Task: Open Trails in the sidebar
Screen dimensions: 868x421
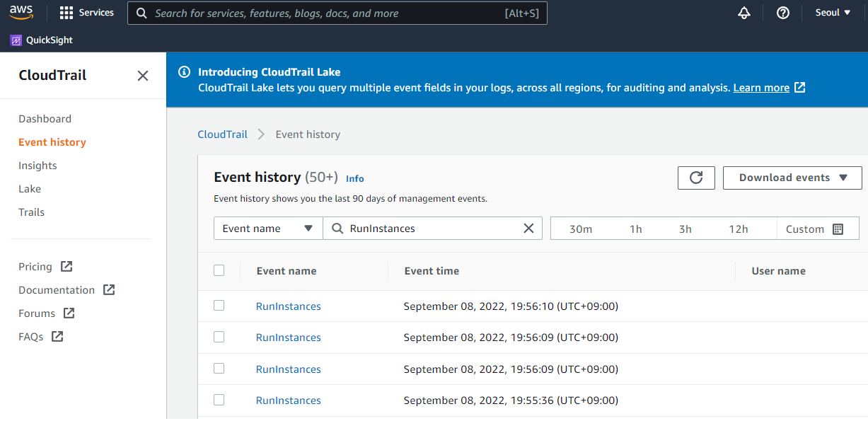Action: click(x=31, y=212)
